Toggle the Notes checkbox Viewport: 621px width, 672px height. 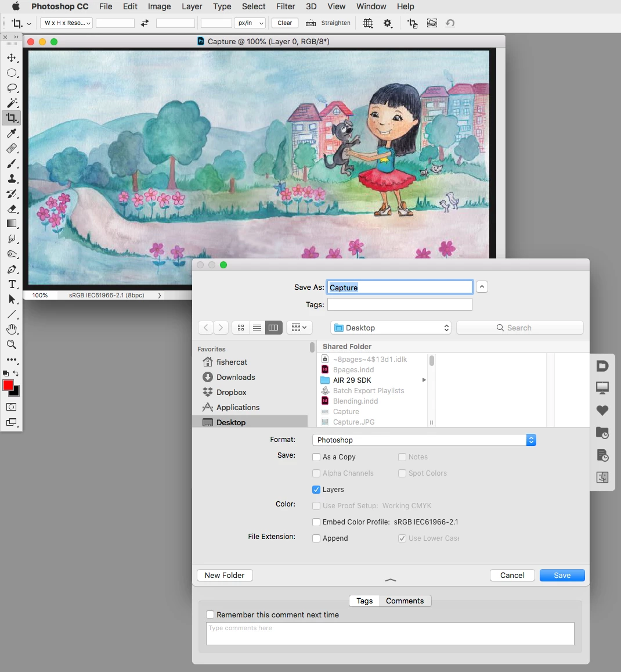[402, 457]
